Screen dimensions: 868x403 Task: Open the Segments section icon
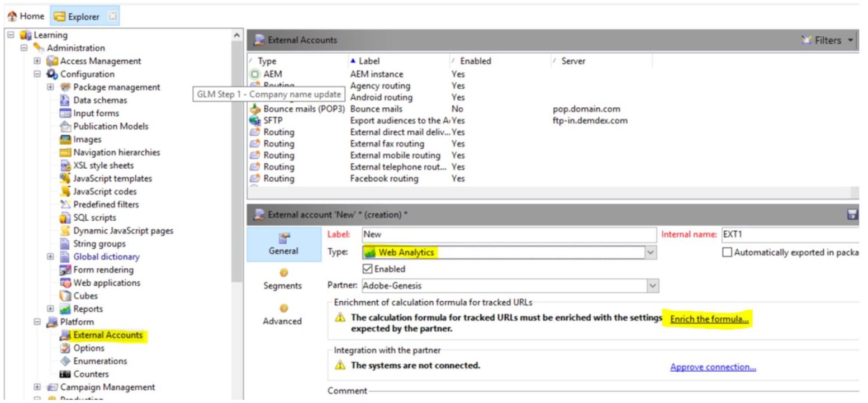282,273
